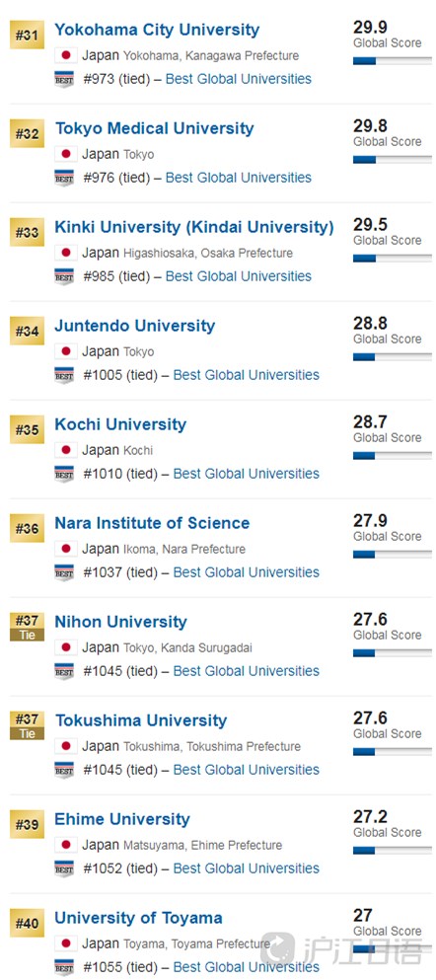Click Best badge icon beside #985 (tied)

click(x=64, y=276)
